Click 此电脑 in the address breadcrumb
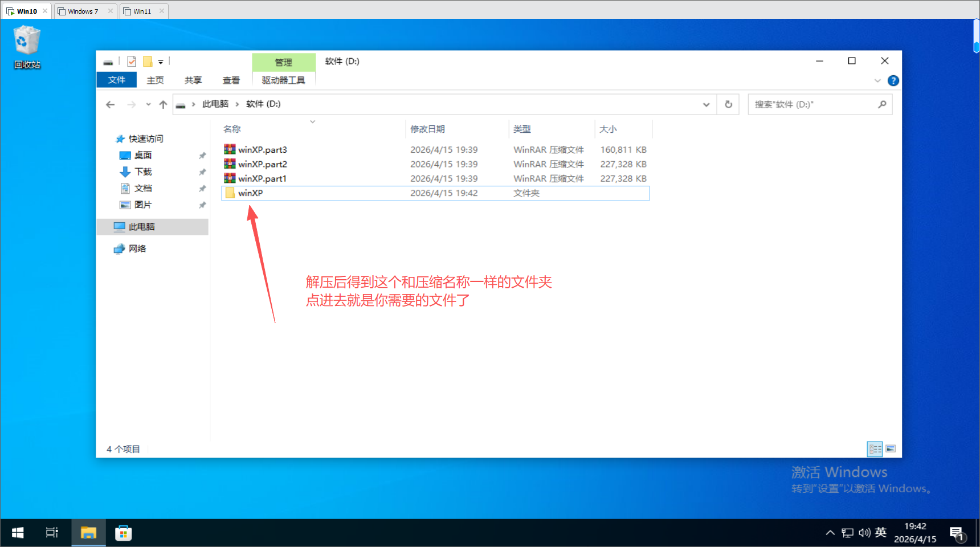 215,104
